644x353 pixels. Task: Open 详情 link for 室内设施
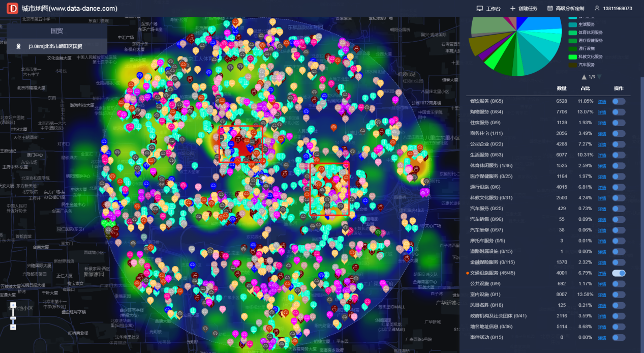point(602,295)
